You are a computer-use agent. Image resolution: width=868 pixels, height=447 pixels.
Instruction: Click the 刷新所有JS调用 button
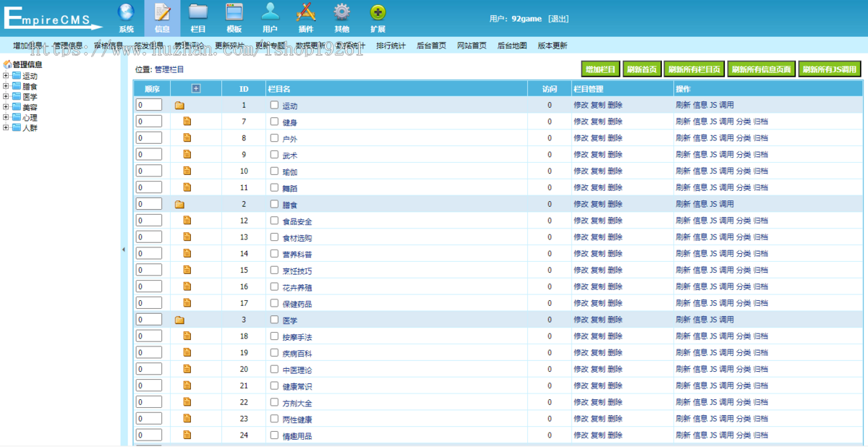tap(830, 69)
